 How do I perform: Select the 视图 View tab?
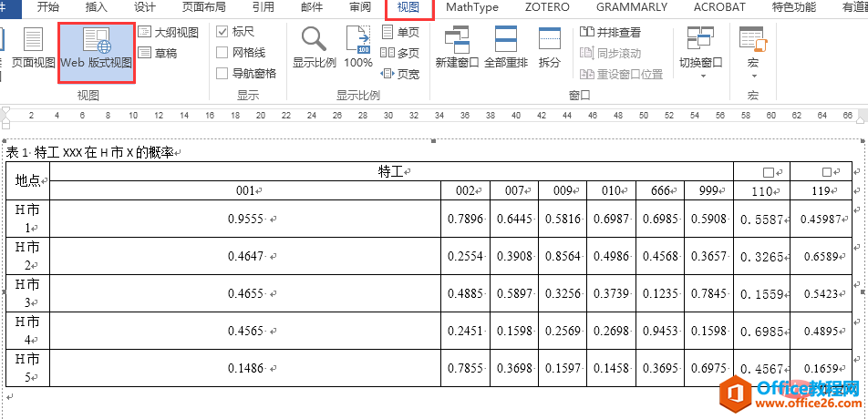coord(408,7)
